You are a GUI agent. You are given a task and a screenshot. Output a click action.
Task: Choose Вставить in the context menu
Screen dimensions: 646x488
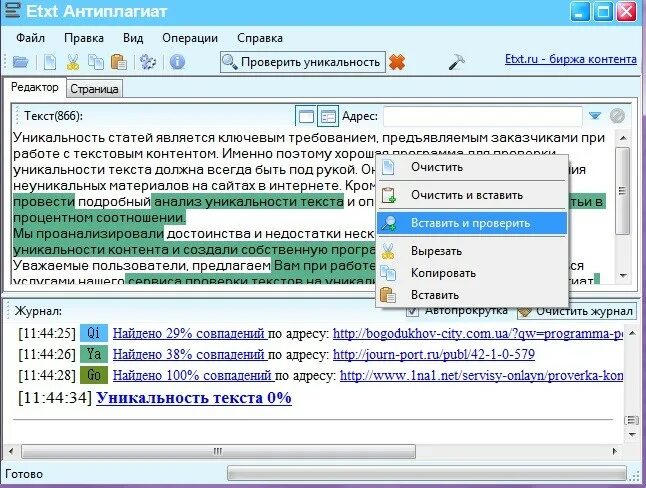point(472,295)
